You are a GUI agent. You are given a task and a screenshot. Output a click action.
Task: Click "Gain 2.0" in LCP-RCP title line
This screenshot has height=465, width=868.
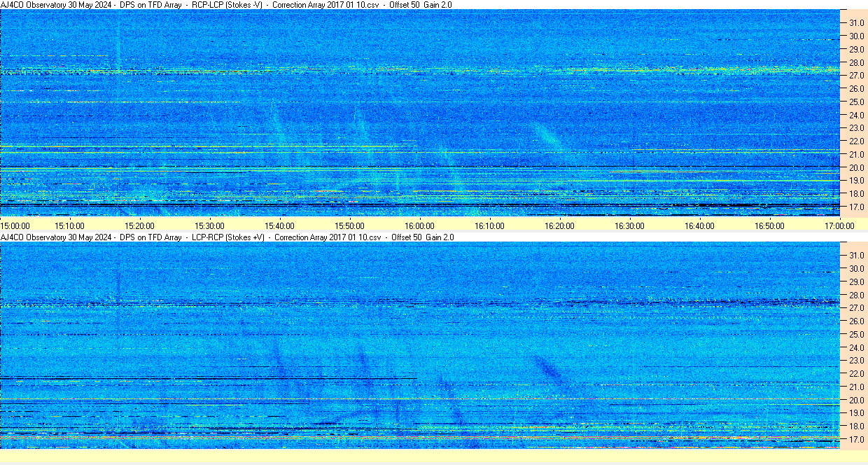point(439,237)
